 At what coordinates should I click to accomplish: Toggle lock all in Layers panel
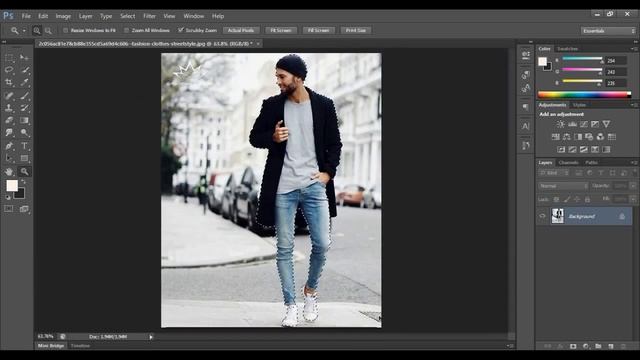tap(587, 199)
